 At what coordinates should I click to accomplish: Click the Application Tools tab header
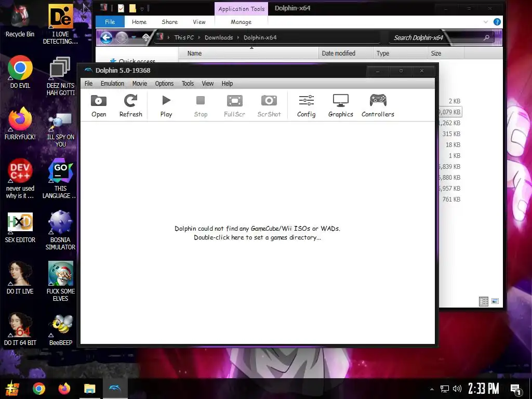(x=241, y=9)
